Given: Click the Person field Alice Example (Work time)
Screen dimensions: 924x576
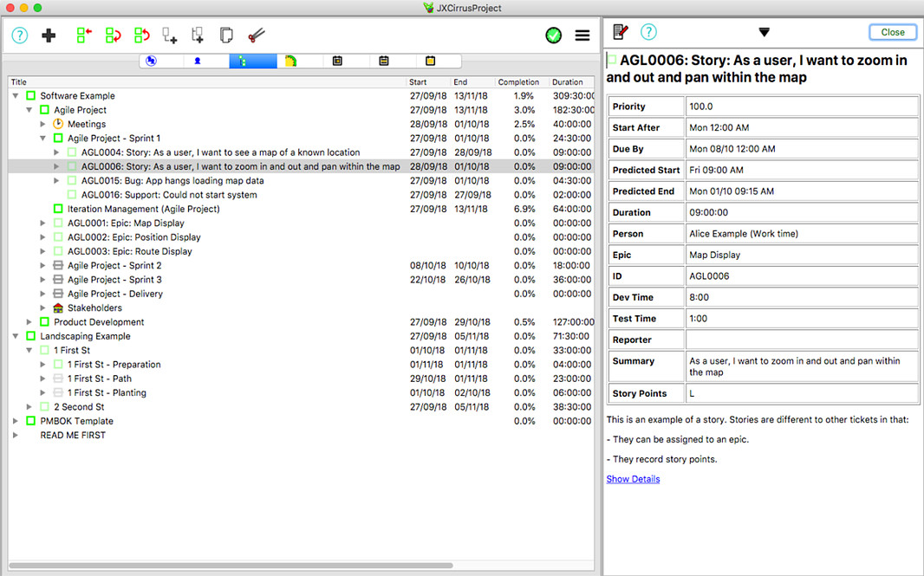Looking at the screenshot, I should [x=802, y=234].
